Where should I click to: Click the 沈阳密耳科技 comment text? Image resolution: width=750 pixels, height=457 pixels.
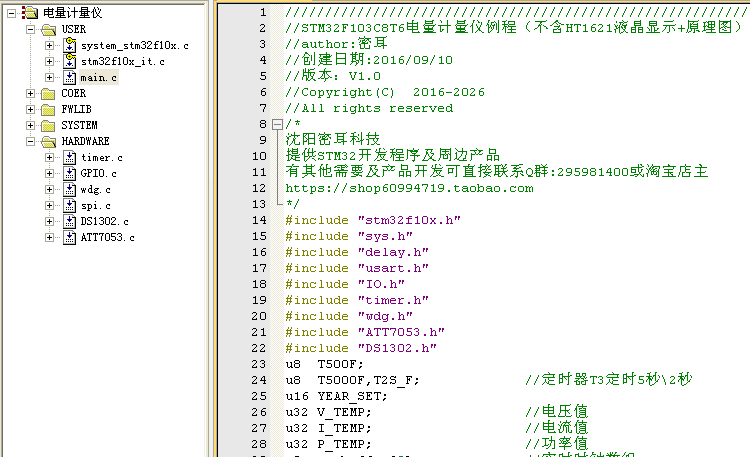pos(333,139)
